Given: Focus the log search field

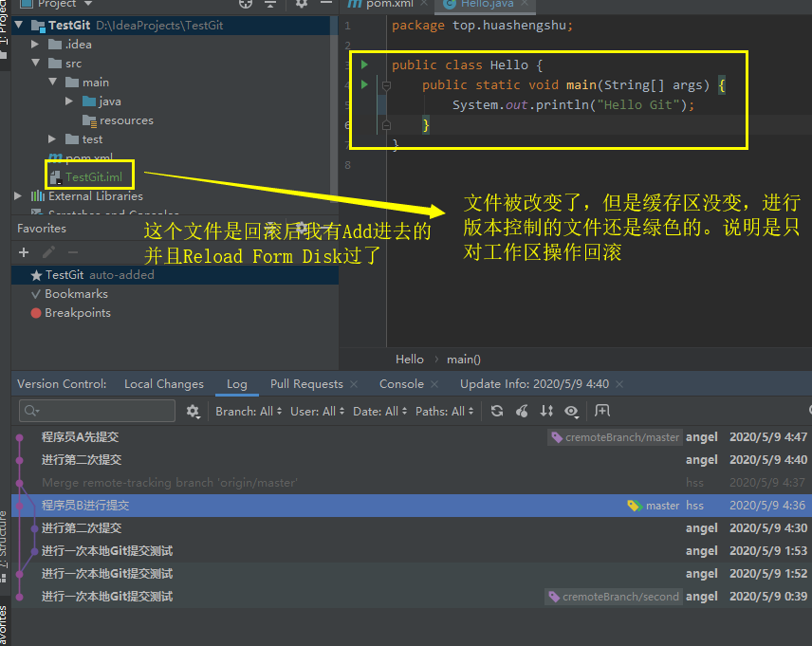Looking at the screenshot, I should 98,411.
